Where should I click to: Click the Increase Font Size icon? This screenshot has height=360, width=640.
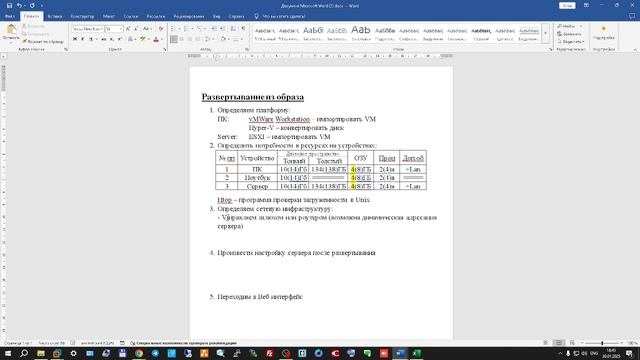click(x=128, y=29)
